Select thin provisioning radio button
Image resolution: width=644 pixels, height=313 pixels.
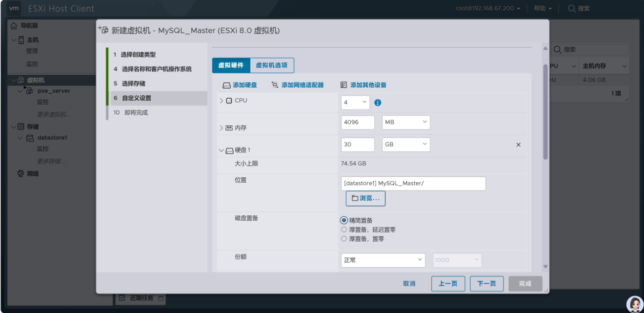344,221
